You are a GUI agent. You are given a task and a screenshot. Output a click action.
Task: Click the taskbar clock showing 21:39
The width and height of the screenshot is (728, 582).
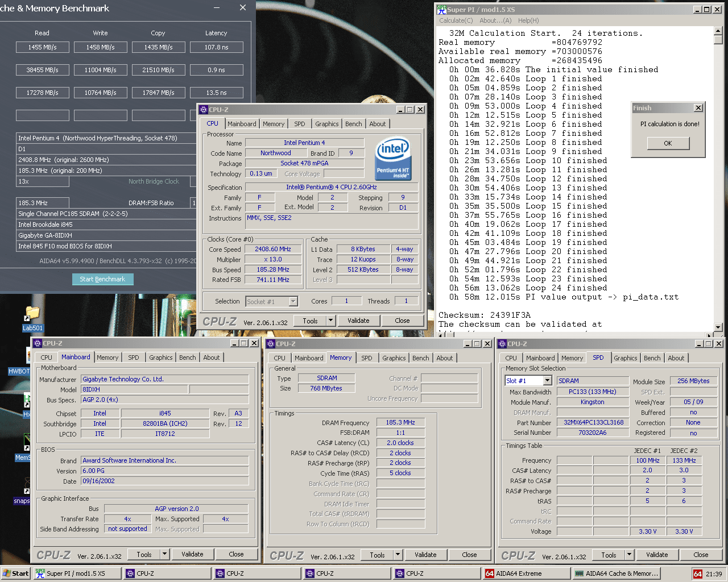[x=714, y=574]
